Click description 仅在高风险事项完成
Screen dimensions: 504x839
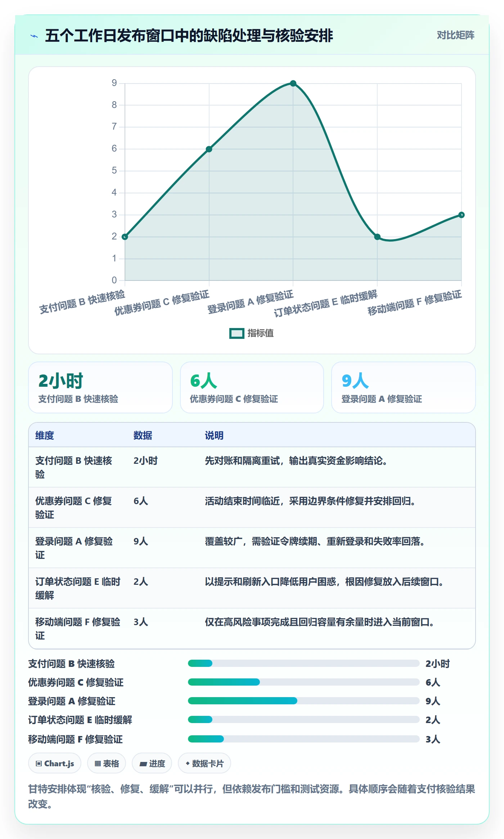[x=320, y=622]
